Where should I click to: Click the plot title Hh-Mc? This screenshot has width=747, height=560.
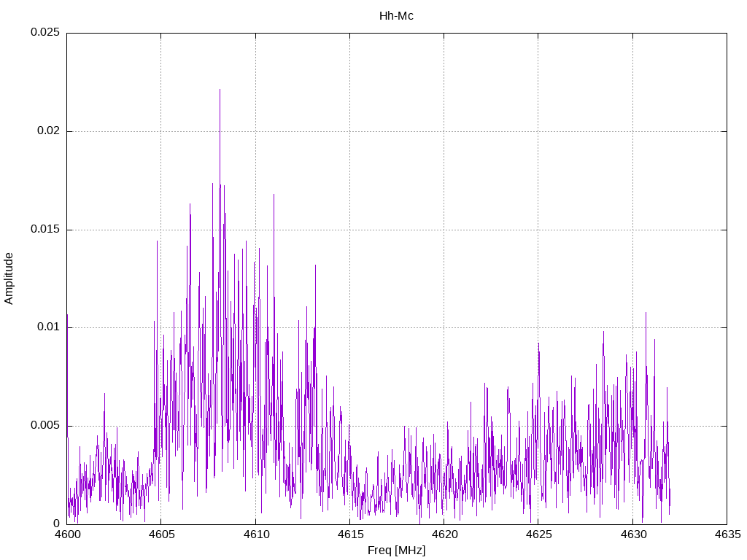(x=396, y=16)
